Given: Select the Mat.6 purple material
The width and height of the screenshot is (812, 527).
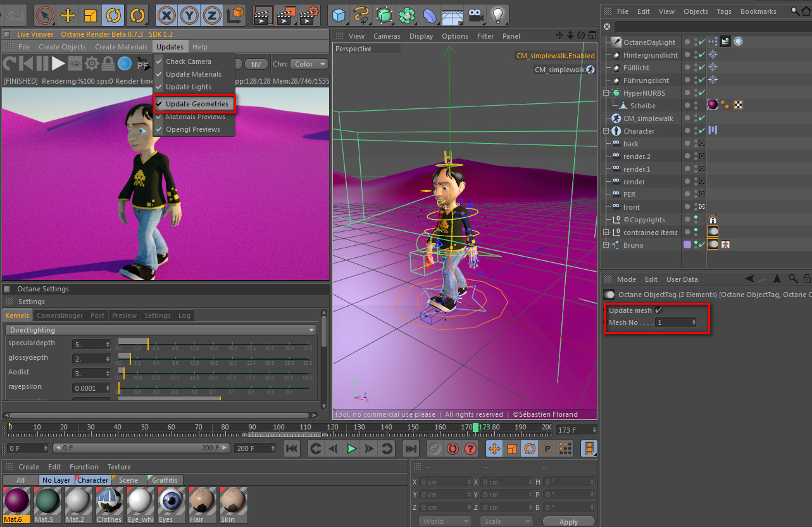Looking at the screenshot, I should point(16,505).
